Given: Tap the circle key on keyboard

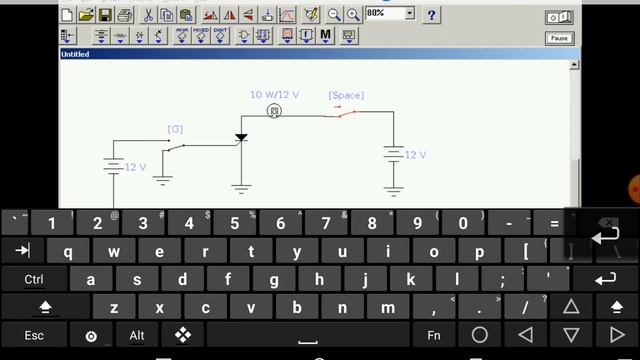Looking at the screenshot, I should (480, 336).
